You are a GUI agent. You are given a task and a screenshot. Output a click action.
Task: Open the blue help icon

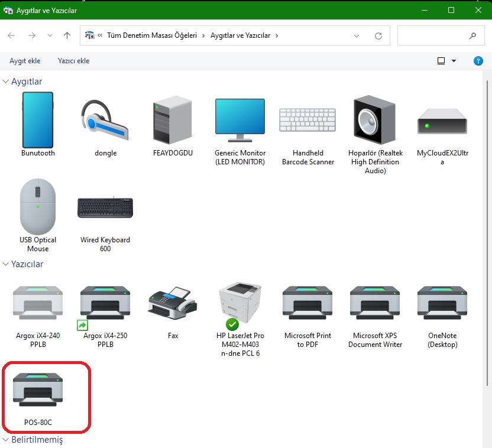tap(478, 61)
